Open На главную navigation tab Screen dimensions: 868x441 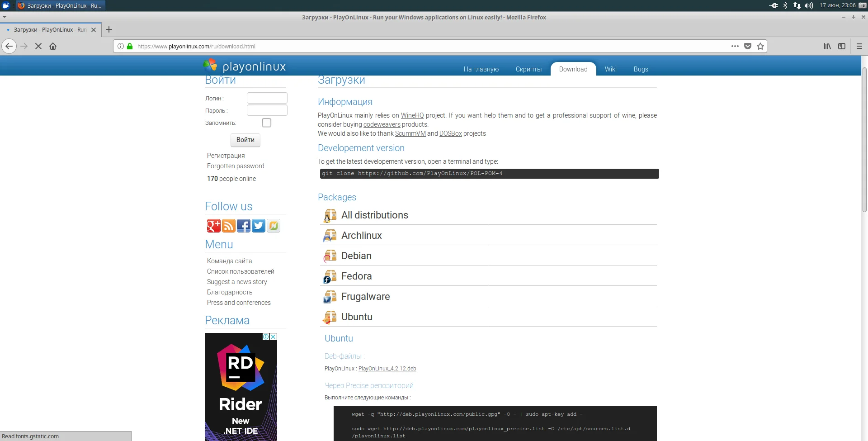(481, 69)
